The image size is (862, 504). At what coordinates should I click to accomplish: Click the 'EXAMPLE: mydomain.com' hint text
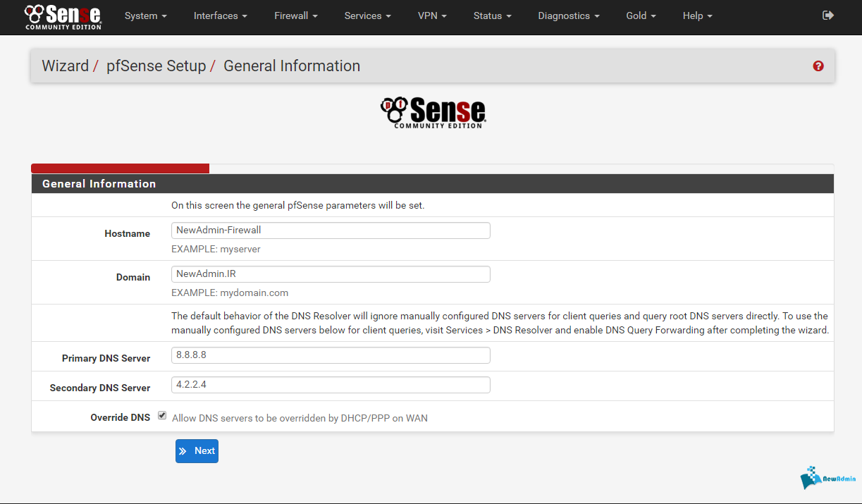[x=230, y=293]
